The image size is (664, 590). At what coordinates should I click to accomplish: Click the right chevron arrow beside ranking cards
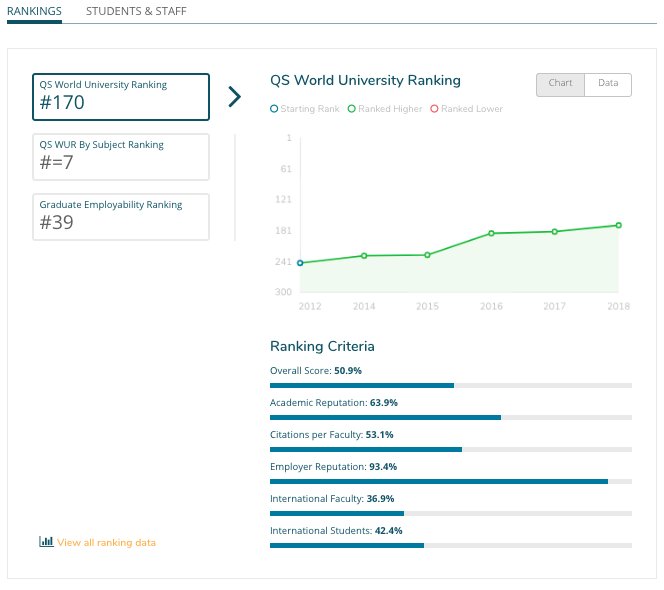[235, 97]
